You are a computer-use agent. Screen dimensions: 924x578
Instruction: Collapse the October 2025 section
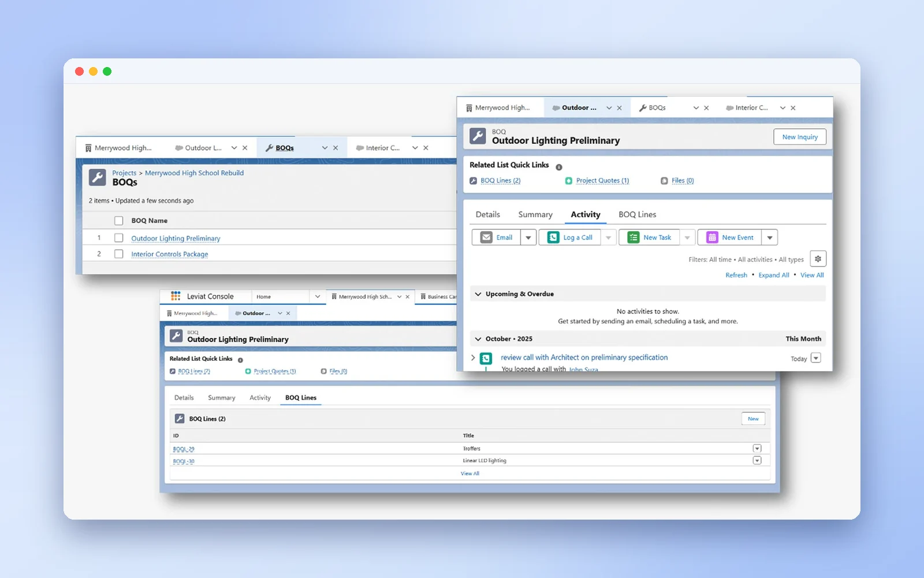click(478, 339)
